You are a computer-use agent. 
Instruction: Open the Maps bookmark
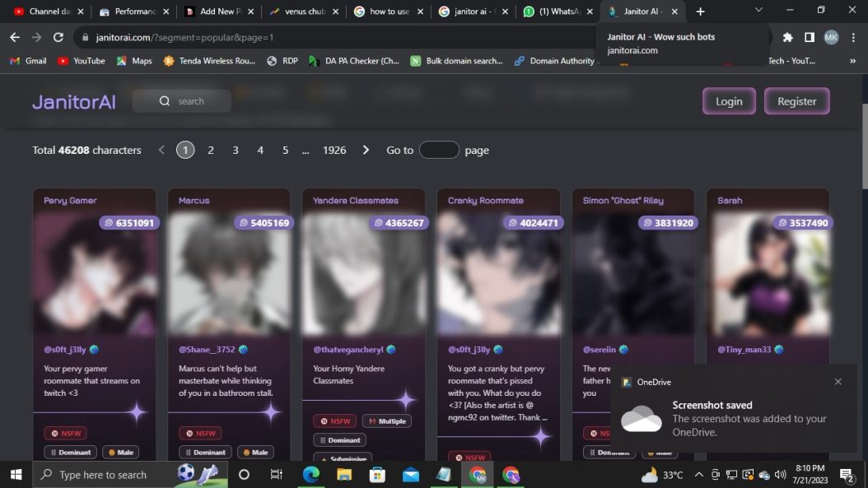click(x=134, y=61)
